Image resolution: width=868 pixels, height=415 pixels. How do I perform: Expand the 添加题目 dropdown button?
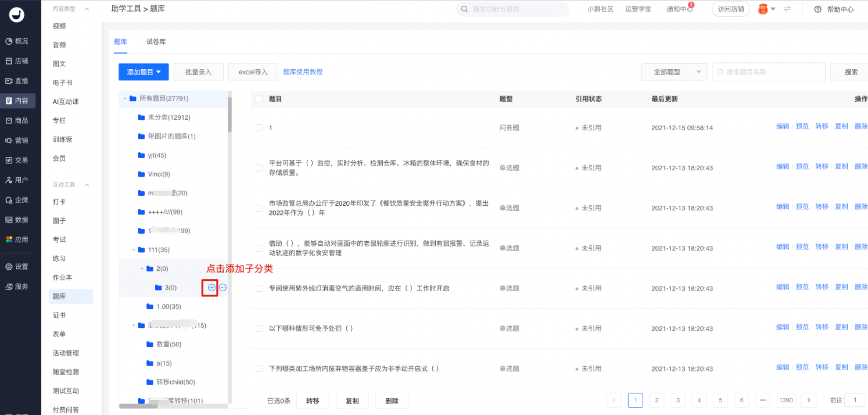tap(144, 72)
